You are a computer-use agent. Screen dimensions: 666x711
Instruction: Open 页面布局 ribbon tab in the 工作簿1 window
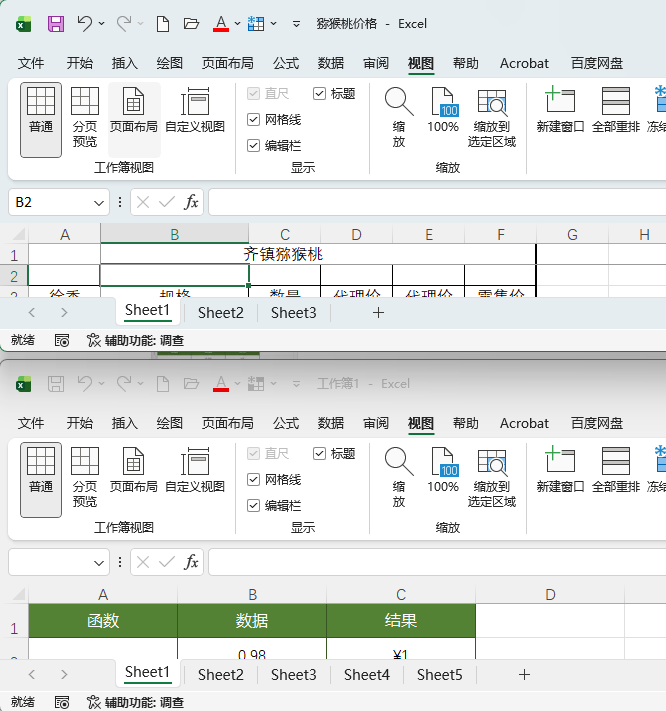click(227, 423)
